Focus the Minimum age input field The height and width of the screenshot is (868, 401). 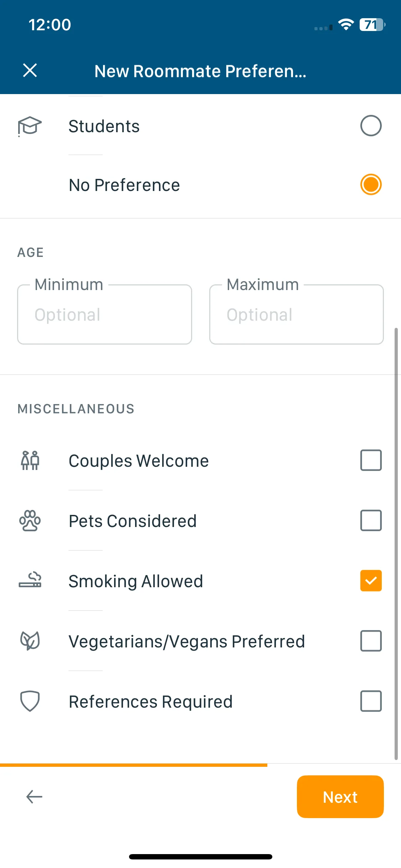[104, 314]
